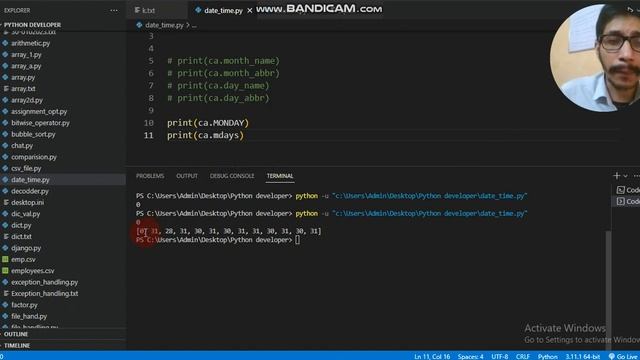
Task: Open bitwise_operator.py
Action: pyautogui.click(x=40, y=123)
